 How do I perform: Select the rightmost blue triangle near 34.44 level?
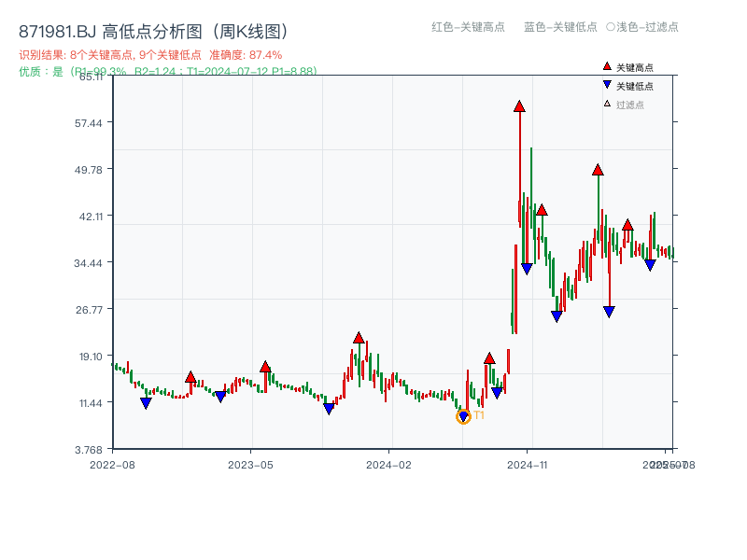[x=651, y=266]
